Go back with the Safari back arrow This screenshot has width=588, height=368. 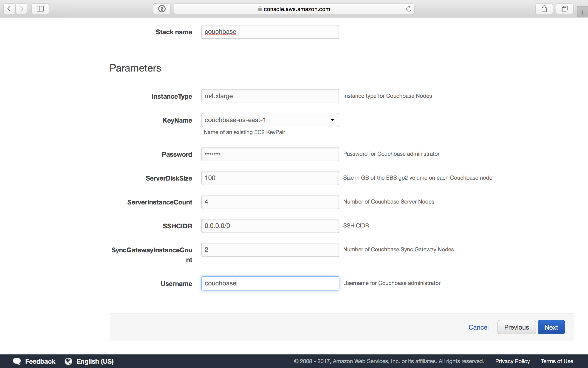pyautogui.click(x=9, y=9)
